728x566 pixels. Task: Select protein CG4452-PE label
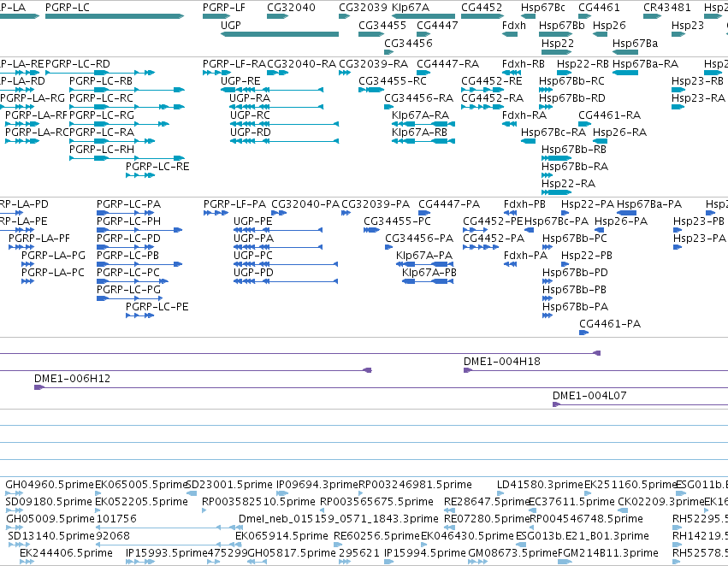[493, 221]
